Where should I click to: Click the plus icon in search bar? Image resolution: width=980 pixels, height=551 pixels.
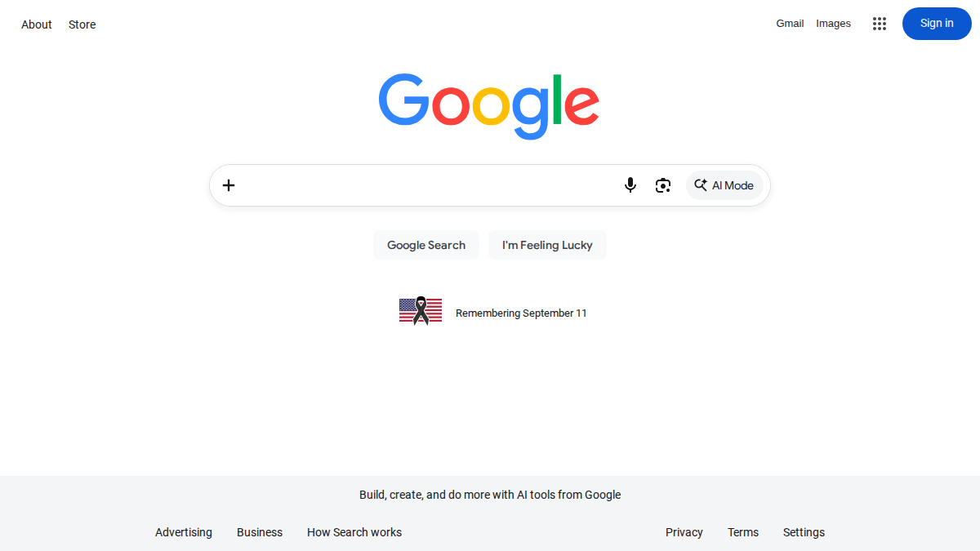tap(229, 185)
